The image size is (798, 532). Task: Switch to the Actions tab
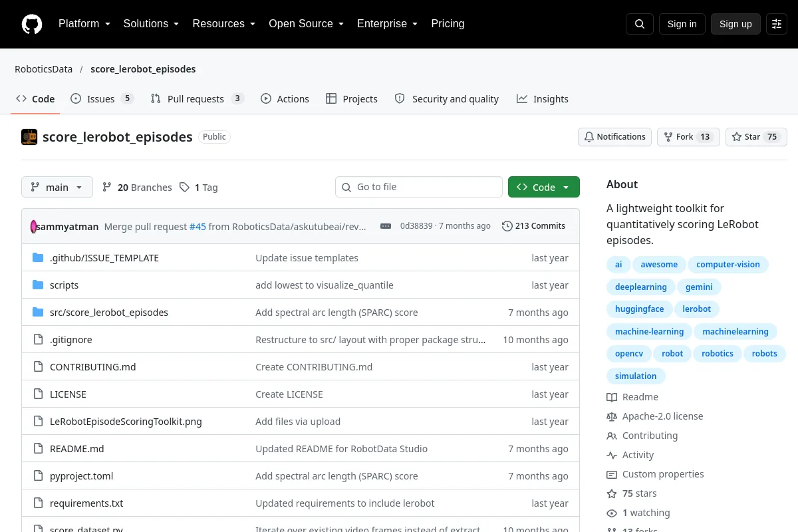(285, 98)
